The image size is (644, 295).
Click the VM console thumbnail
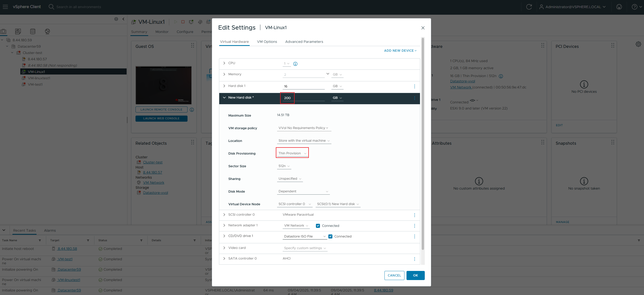pyautogui.click(x=163, y=85)
